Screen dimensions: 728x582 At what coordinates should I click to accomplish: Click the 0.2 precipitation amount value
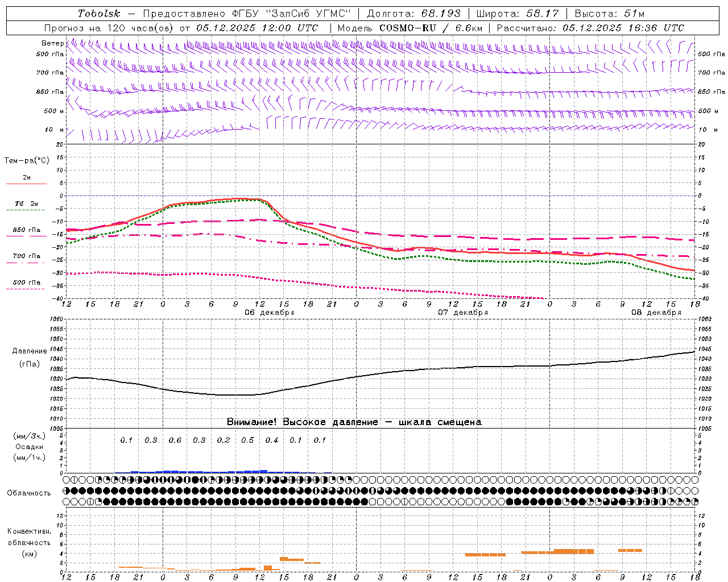pos(224,440)
